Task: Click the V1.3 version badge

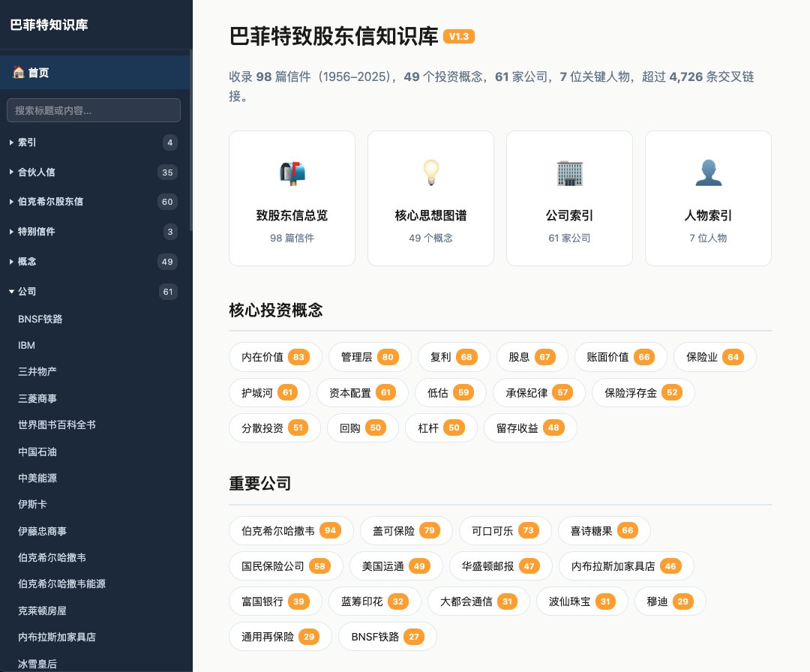Action: click(458, 35)
